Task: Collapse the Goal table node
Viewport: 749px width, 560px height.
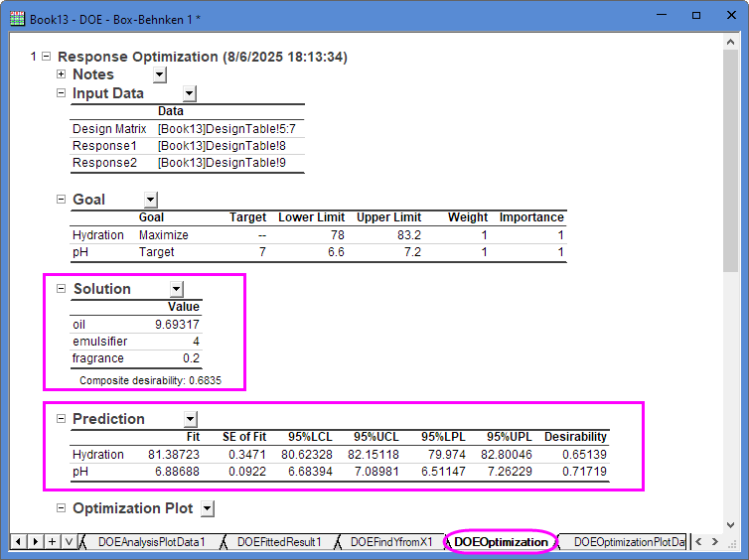Action: pyautogui.click(x=62, y=200)
